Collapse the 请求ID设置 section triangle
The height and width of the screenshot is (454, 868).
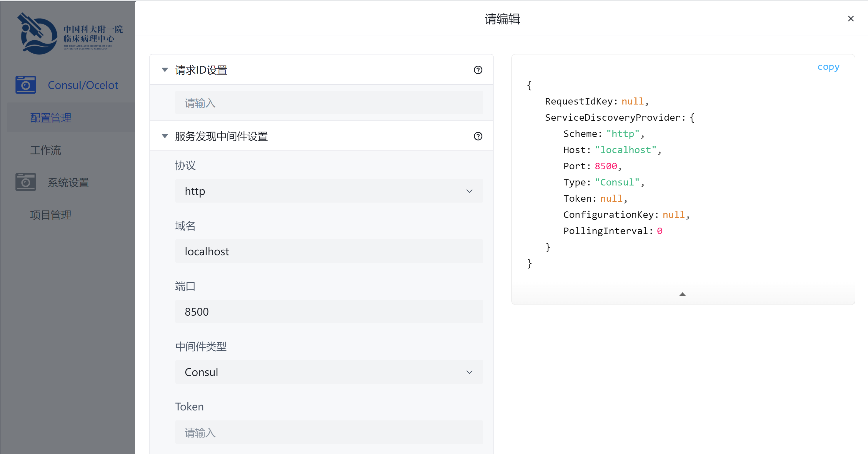click(165, 70)
